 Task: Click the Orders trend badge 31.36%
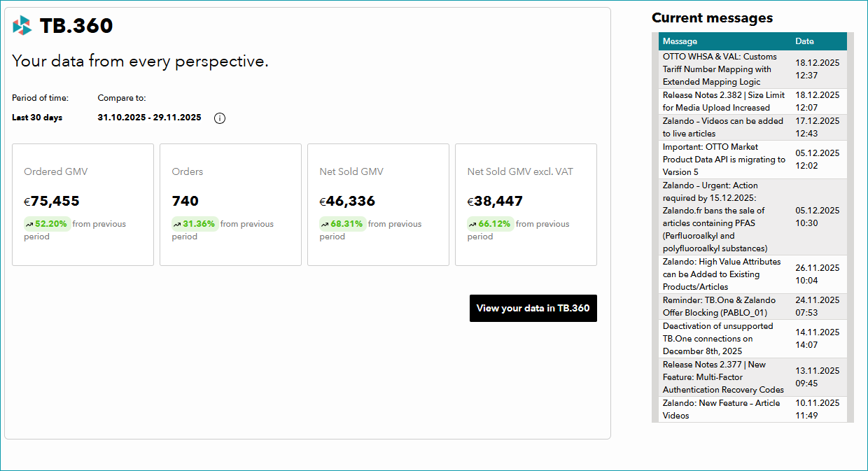195,224
